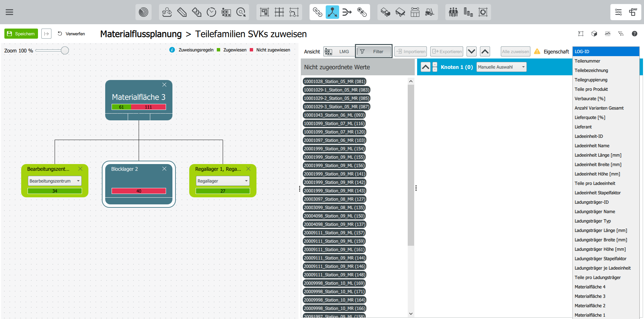Select Teilenummer from property list
Screen dimensions: 644x319
pyautogui.click(x=587, y=61)
